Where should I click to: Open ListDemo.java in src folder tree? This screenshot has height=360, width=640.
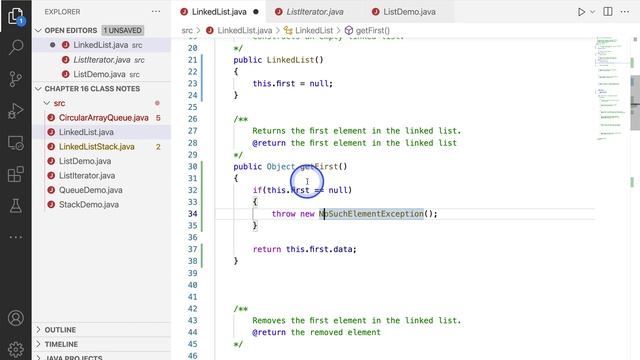(85, 161)
